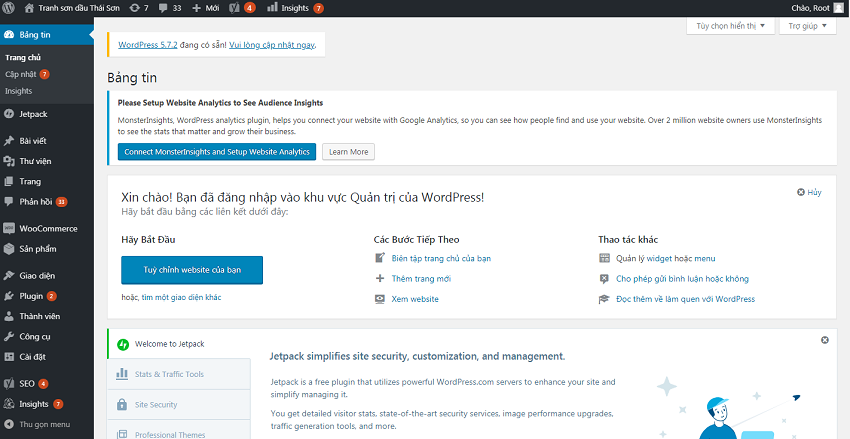Open Jetpack from the sidebar
This screenshot has width=850, height=439.
(33, 114)
